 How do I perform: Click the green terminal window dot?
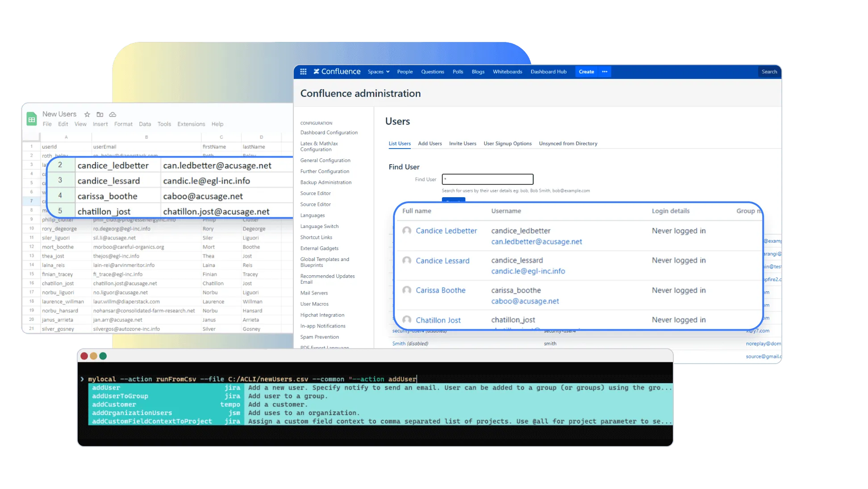pyautogui.click(x=103, y=356)
